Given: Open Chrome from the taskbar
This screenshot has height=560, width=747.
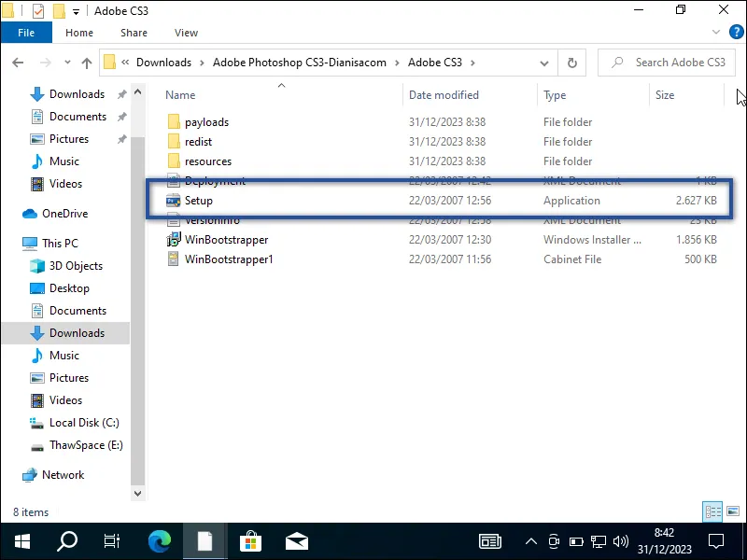Looking at the screenshot, I should pos(159,540).
